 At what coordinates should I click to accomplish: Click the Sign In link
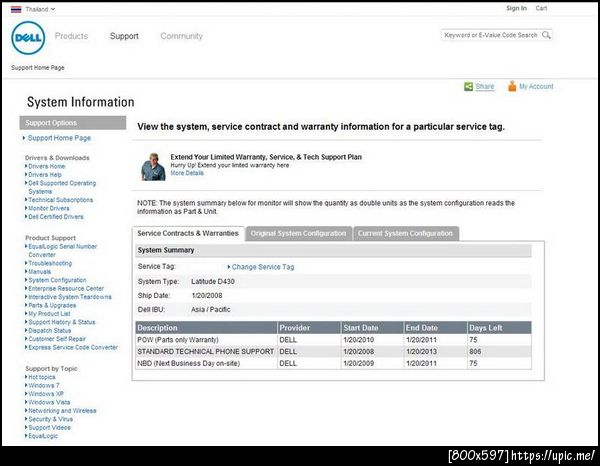click(516, 8)
